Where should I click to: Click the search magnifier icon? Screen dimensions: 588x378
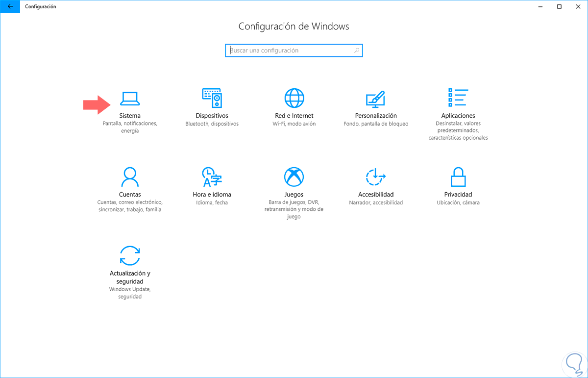(357, 50)
